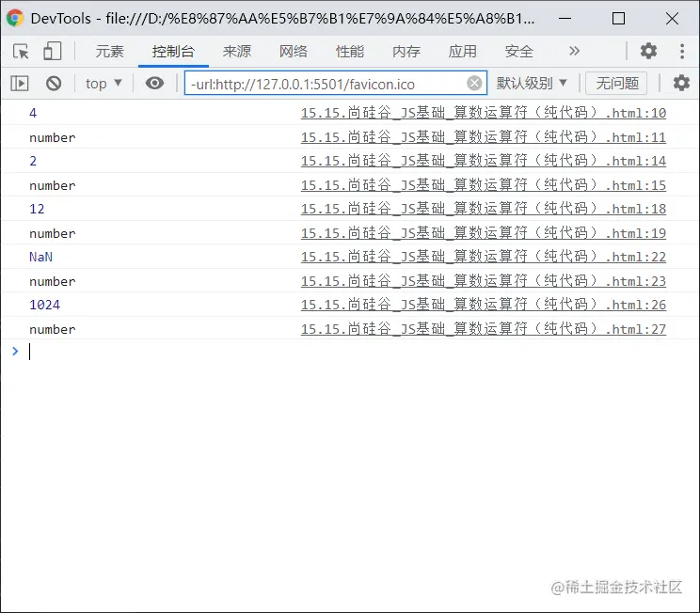Open DevTools settings gear in tab bar

click(x=648, y=51)
